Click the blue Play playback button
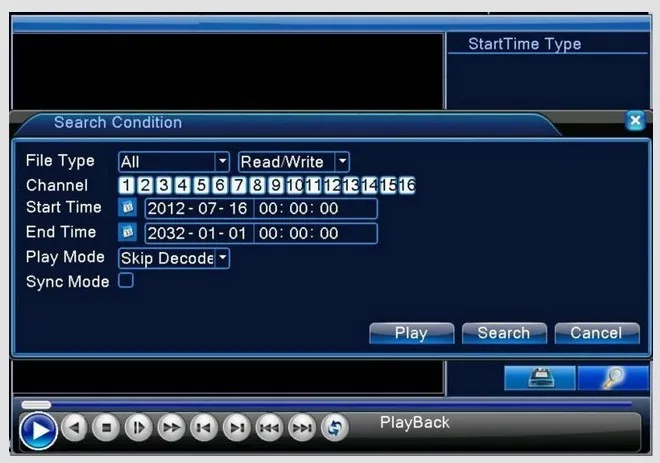This screenshot has height=463, width=660. (x=38, y=430)
